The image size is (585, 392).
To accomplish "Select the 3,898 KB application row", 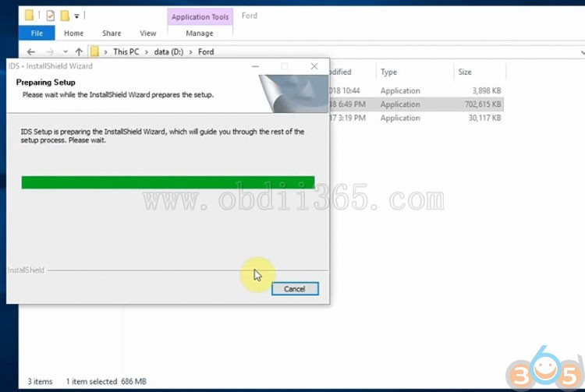I will [x=416, y=90].
